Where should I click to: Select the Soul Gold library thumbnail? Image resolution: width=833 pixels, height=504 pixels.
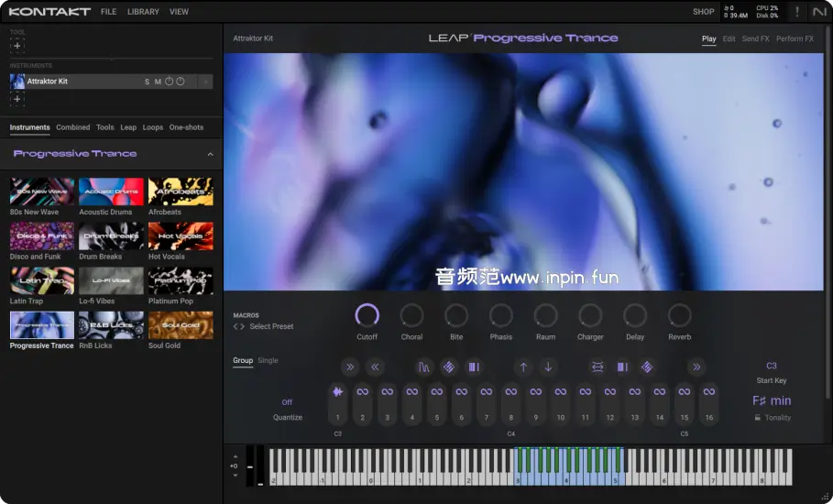pos(181,325)
